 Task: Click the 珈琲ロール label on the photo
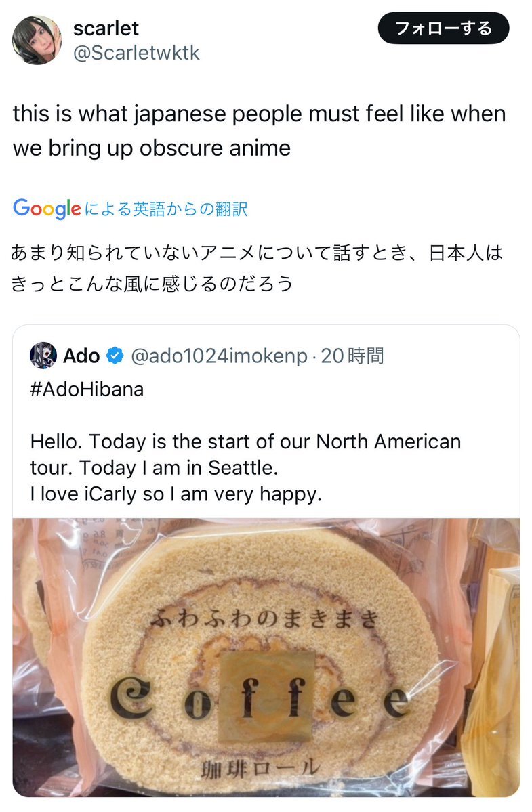tap(260, 768)
